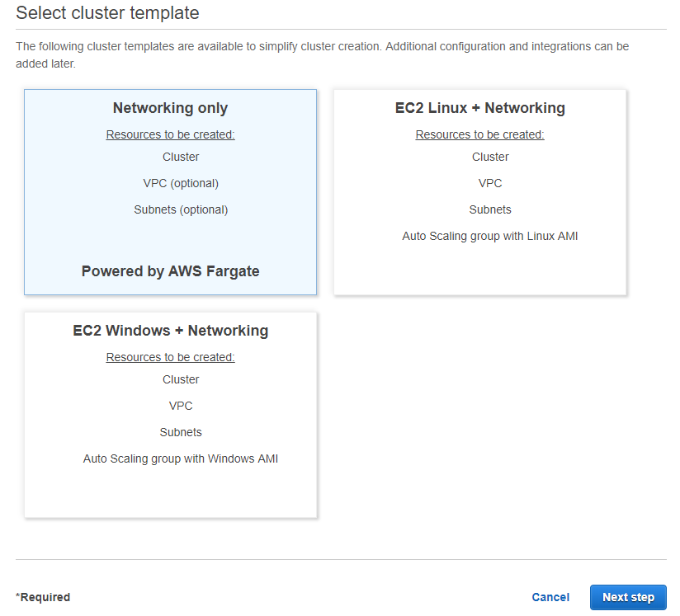Select the EC2 Windows + Networking template

pos(170,415)
